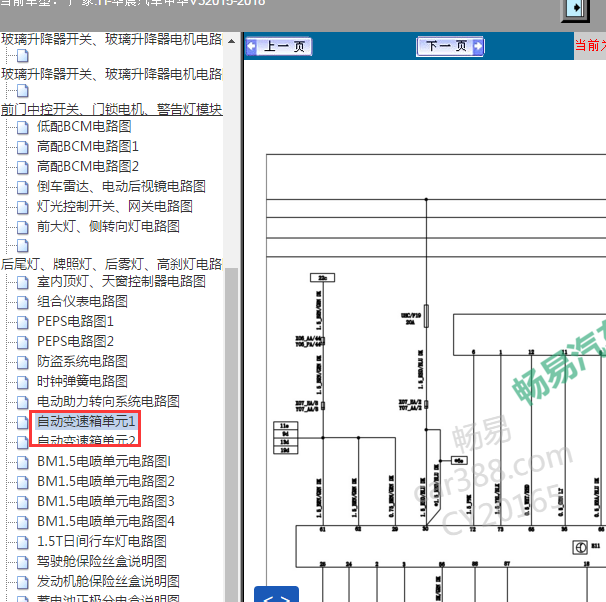The width and height of the screenshot is (606, 602).
Task: Click document icon beside 电动助力转向系统电路图
Action: point(23,402)
